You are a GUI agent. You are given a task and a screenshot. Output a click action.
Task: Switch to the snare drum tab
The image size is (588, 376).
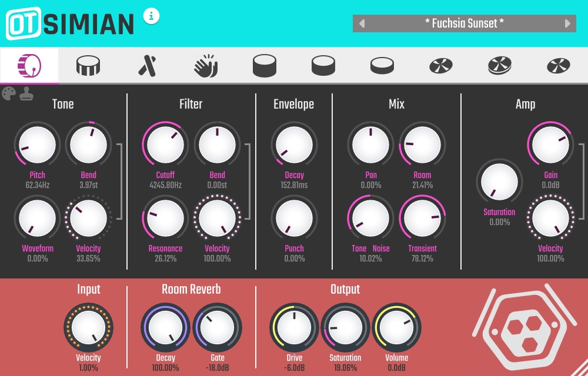(88, 66)
